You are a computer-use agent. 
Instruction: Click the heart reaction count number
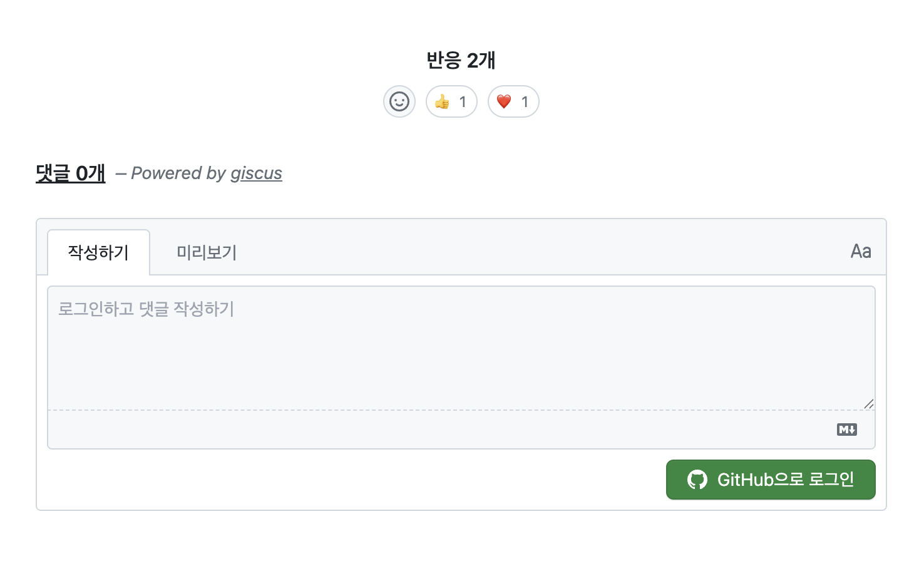[525, 101]
